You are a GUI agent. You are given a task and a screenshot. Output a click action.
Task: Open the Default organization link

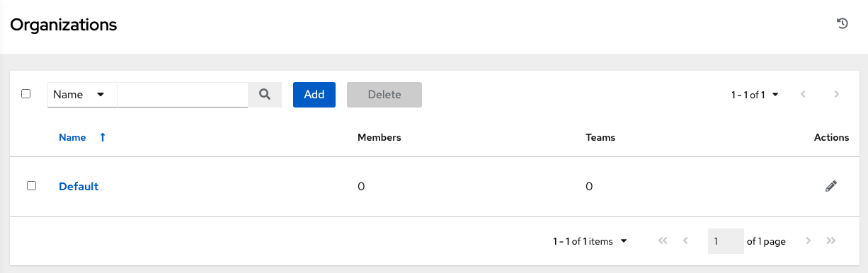tap(79, 187)
